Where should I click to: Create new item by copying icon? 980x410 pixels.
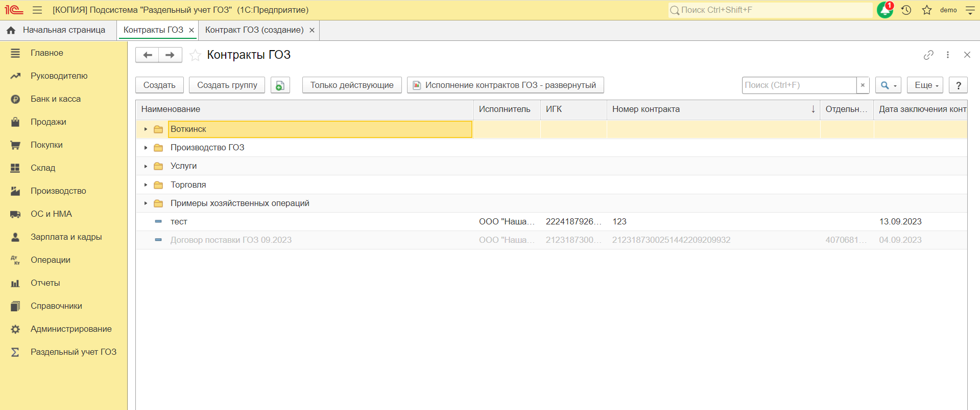[280, 85]
